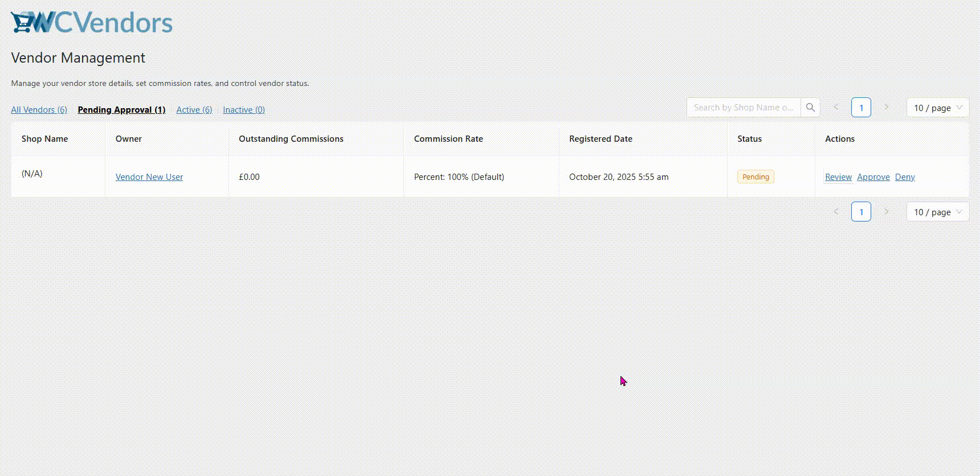The image size is (980, 476).
Task: Expand the bottom 10 / page dropdown
Action: point(937,212)
